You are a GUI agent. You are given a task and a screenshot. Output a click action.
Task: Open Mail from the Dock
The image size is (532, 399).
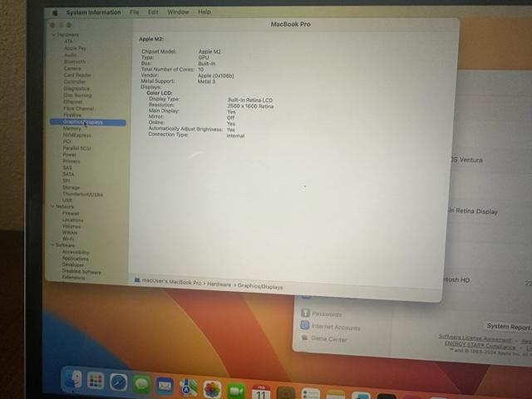tap(165, 386)
